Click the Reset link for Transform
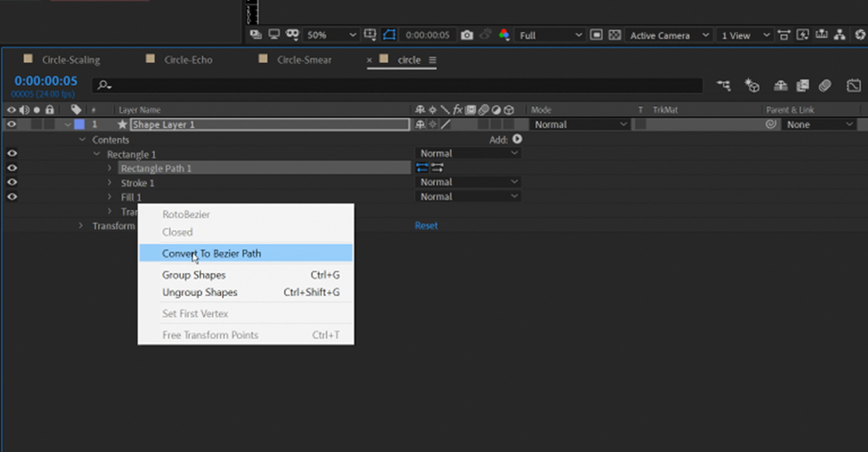The height and width of the screenshot is (452, 868). click(x=427, y=226)
